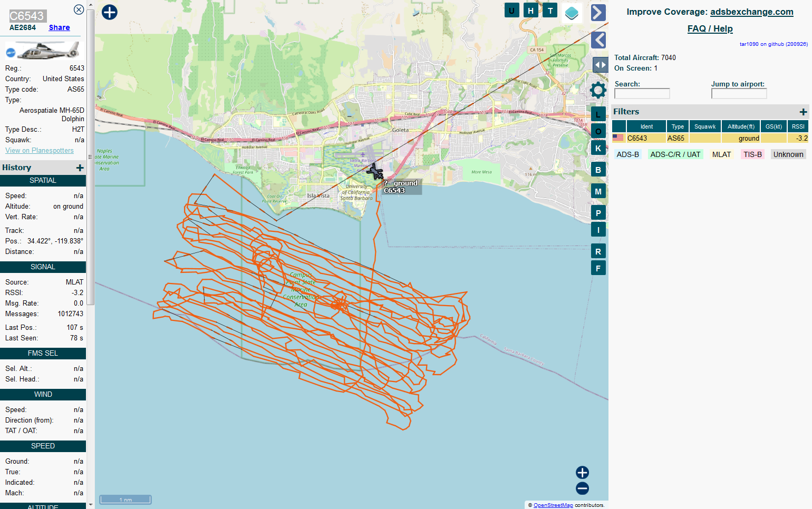Zoom in the map
The image size is (812, 509).
pyautogui.click(x=582, y=472)
